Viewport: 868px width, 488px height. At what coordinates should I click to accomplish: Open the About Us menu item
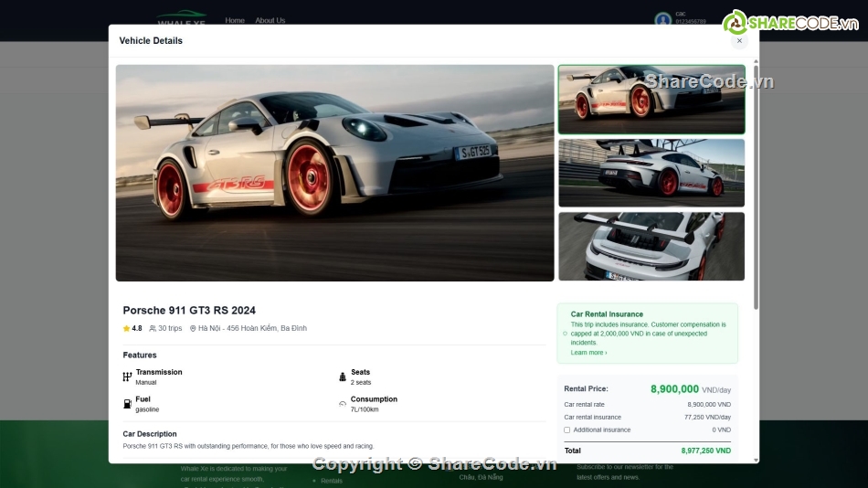[270, 20]
